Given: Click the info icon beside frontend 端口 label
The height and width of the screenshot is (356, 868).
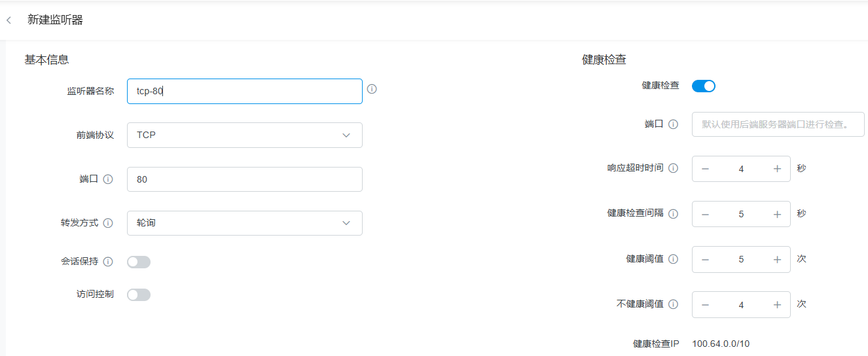Looking at the screenshot, I should click(x=108, y=179).
